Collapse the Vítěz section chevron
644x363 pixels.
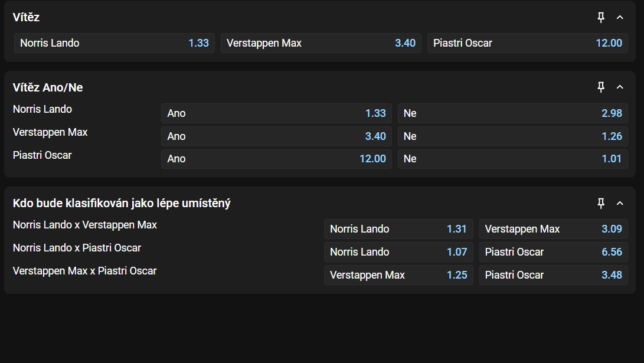[x=620, y=18]
